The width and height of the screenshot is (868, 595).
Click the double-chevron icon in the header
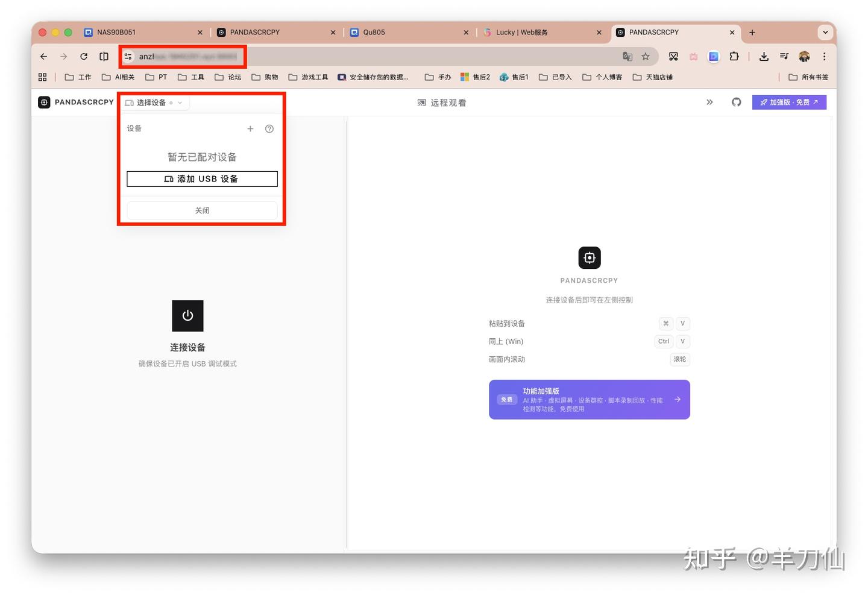pos(709,102)
